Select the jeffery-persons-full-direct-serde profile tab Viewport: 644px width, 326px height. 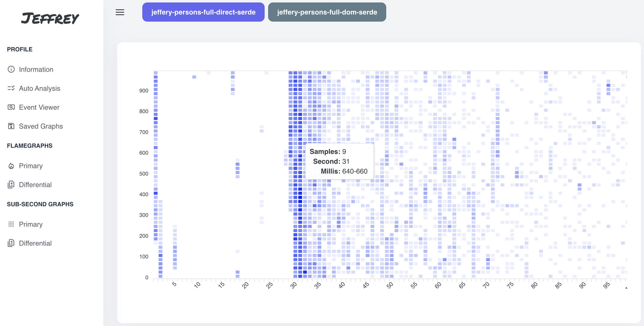point(203,12)
